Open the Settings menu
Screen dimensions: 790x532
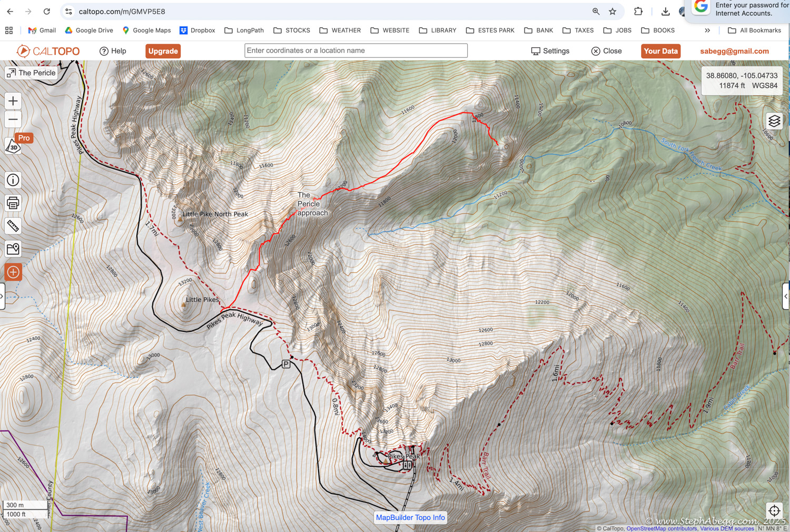point(550,51)
